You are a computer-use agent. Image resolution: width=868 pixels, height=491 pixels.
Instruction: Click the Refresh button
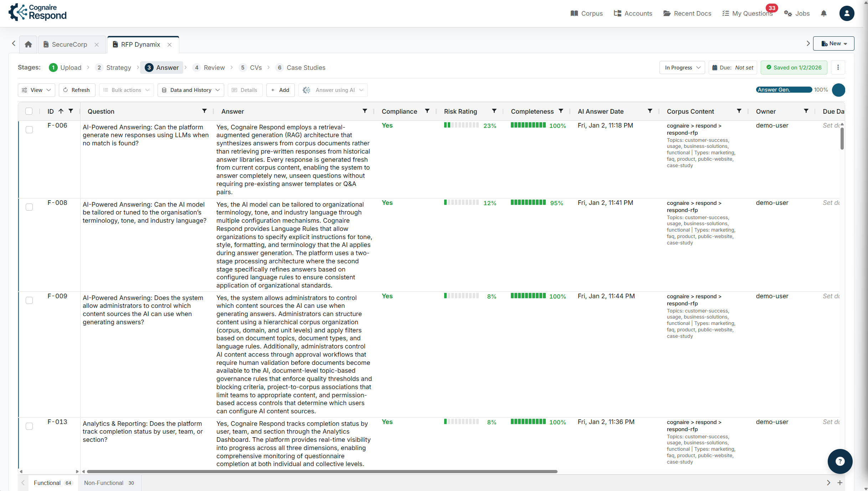click(77, 90)
